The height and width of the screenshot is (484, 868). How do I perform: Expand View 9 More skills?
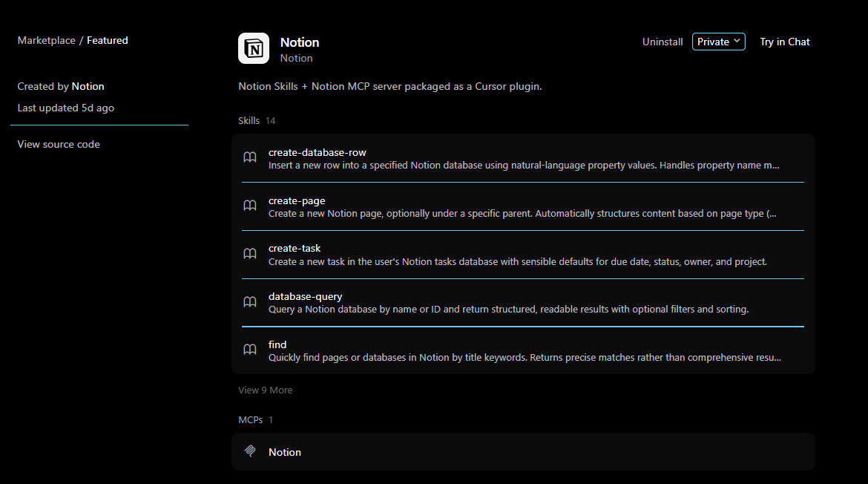265,390
